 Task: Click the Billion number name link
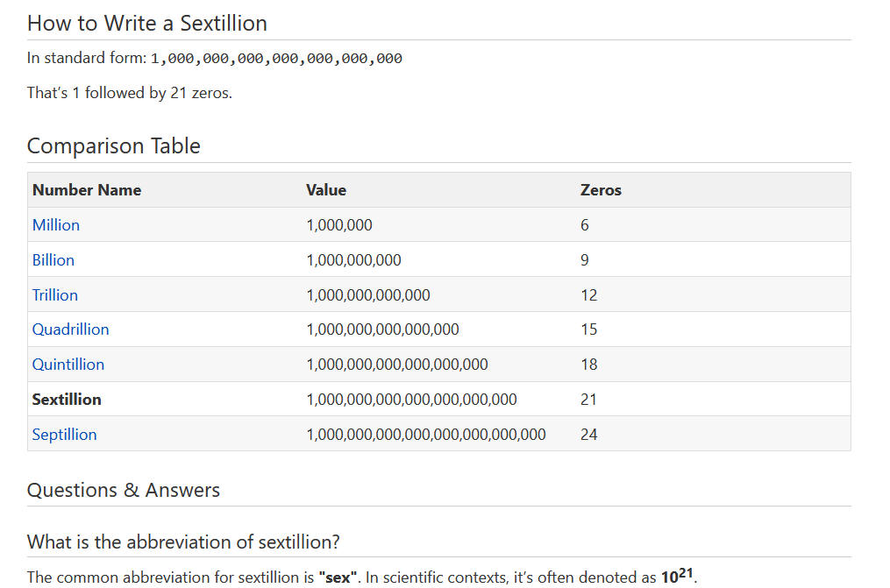click(53, 260)
